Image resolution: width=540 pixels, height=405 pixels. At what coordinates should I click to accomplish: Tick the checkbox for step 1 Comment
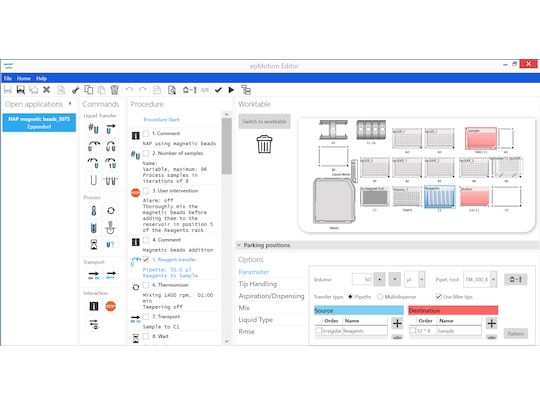146,134
